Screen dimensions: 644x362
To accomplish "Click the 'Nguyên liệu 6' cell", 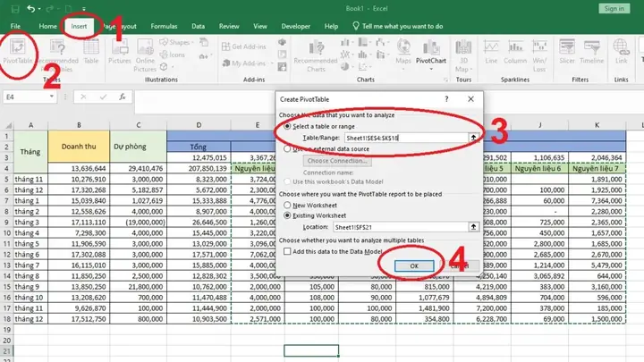I will tap(539, 168).
